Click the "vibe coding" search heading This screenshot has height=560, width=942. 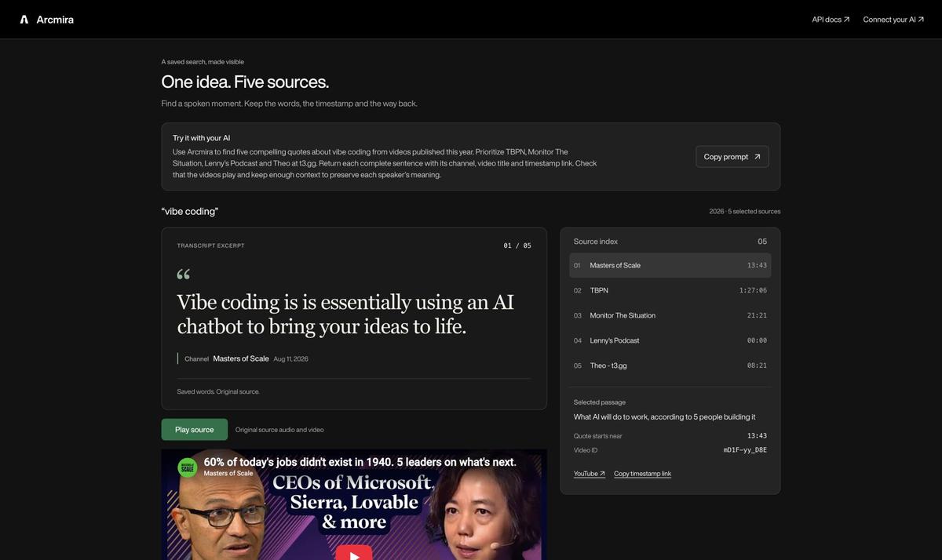(190, 212)
